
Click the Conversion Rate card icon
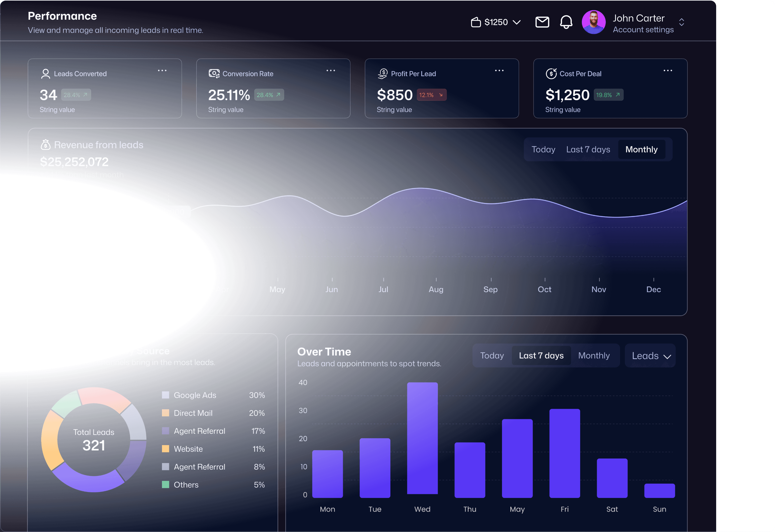point(214,73)
